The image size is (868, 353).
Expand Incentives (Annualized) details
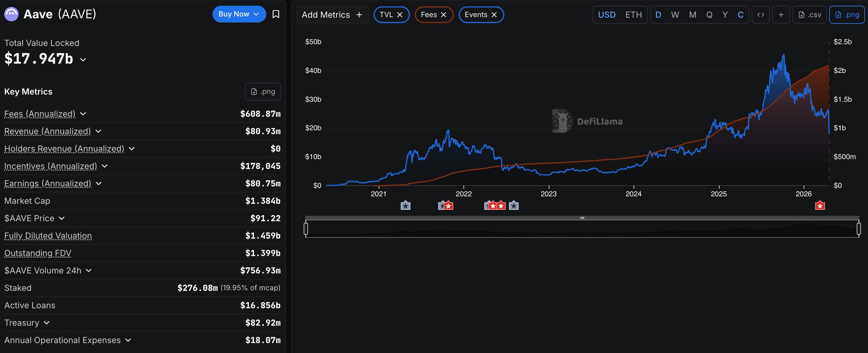(x=105, y=166)
